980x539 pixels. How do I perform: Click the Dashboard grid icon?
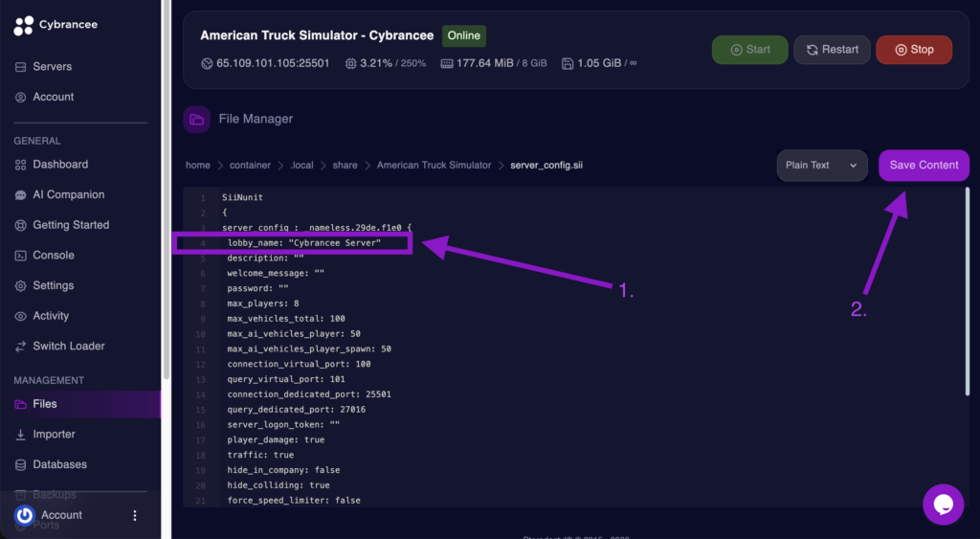click(x=21, y=165)
